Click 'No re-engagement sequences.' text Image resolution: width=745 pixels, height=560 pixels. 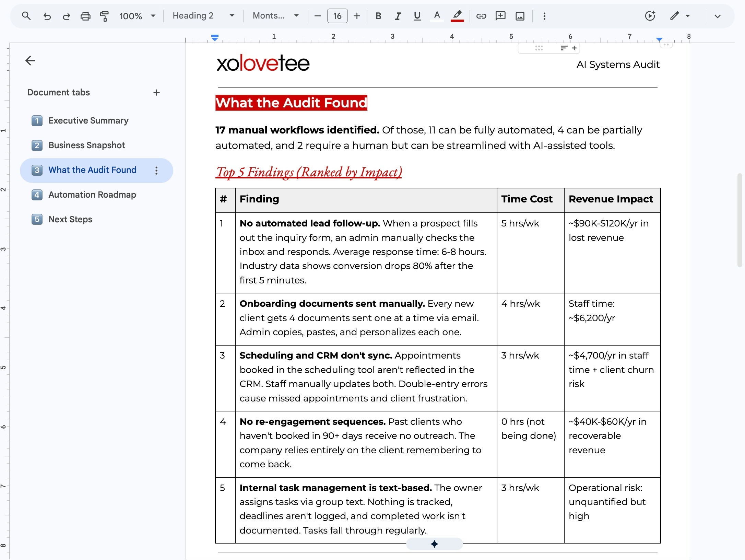pos(312,422)
